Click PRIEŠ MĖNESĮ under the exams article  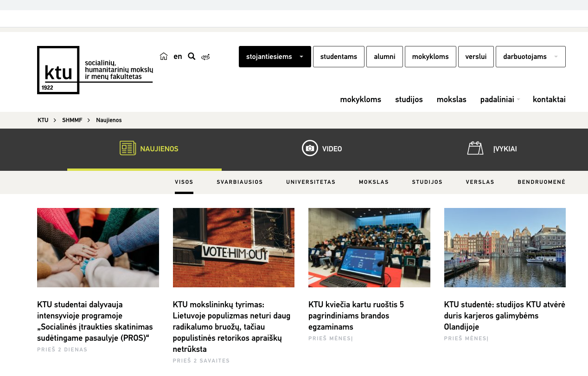tap(331, 338)
